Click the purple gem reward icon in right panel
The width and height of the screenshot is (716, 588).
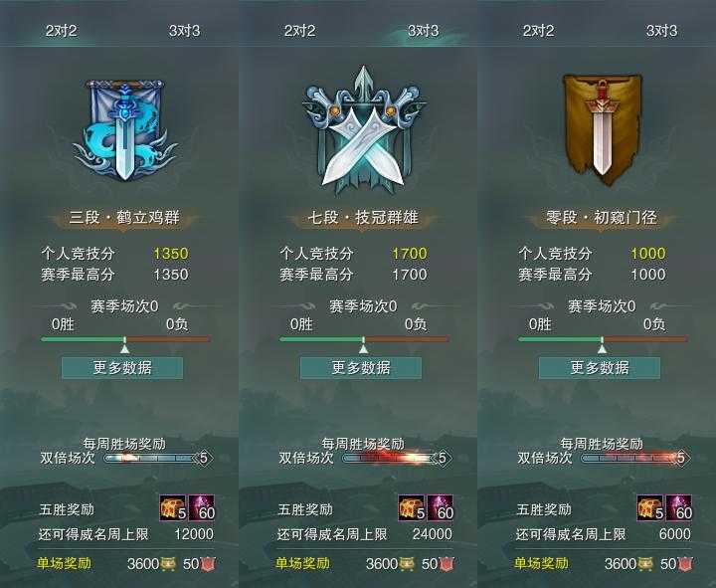(678, 508)
